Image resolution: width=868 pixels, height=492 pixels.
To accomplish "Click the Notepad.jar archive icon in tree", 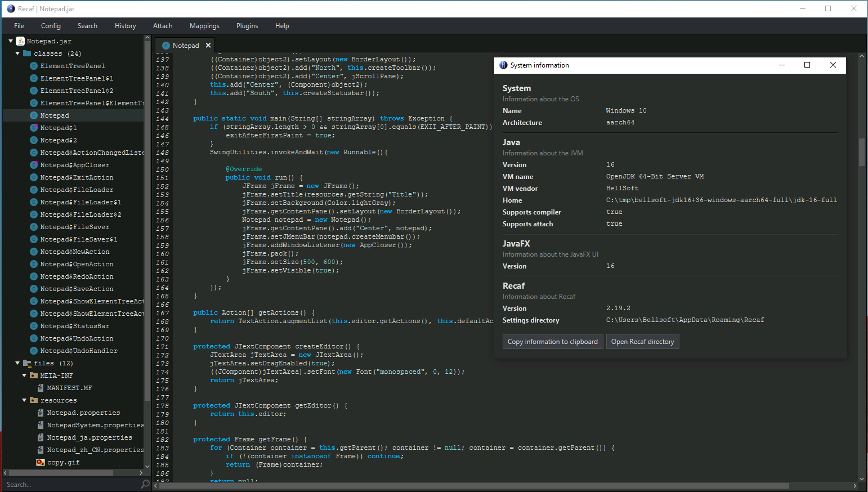I will coord(20,41).
